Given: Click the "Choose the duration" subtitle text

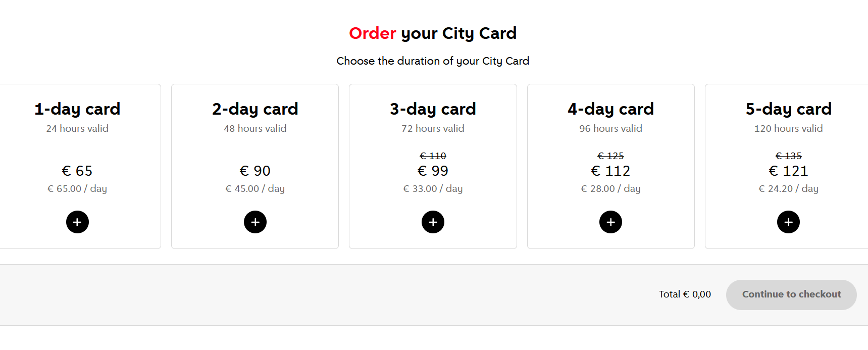Looking at the screenshot, I should pos(433,61).
